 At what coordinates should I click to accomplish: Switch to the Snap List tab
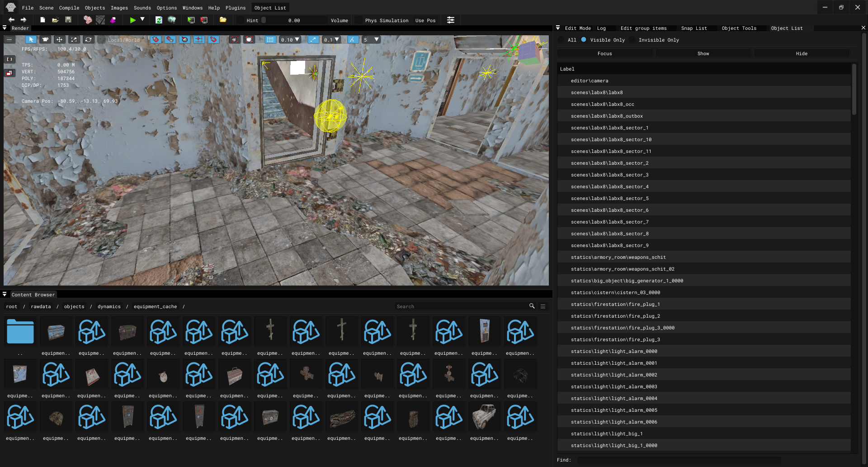pyautogui.click(x=693, y=28)
